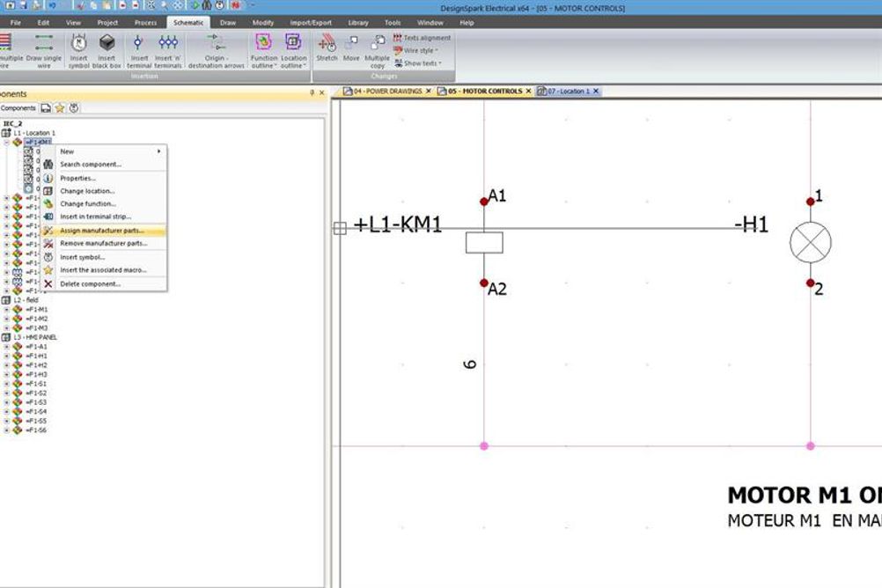
Task: Select the Move tool in ribbon
Action: click(351, 48)
